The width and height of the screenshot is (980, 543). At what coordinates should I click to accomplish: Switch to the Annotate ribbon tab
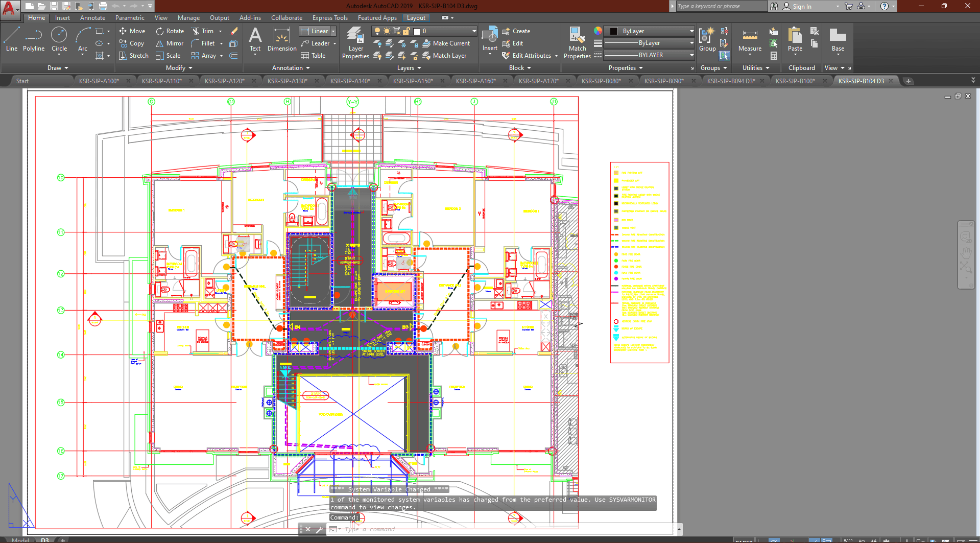tap(92, 18)
